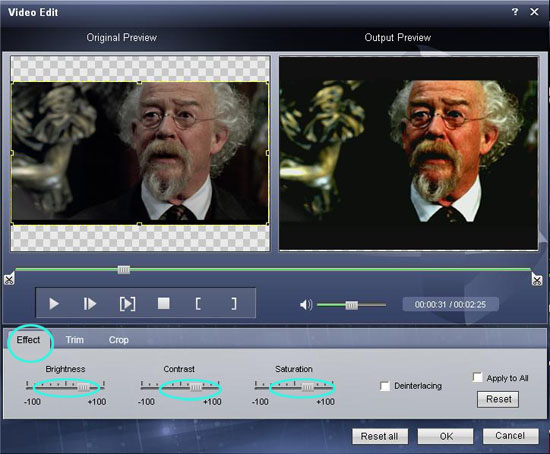This screenshot has height=454, width=550.
Task: Click the 00:00:31 / 00:02:25 time display
Action: tap(450, 305)
